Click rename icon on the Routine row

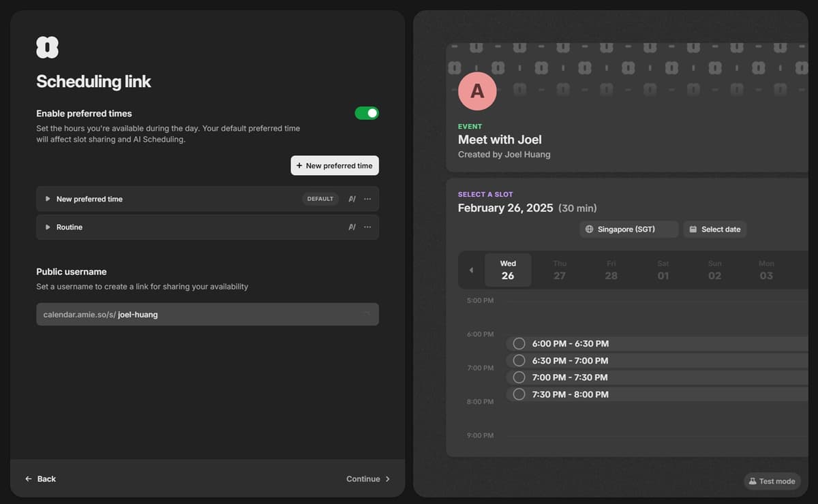click(x=352, y=227)
